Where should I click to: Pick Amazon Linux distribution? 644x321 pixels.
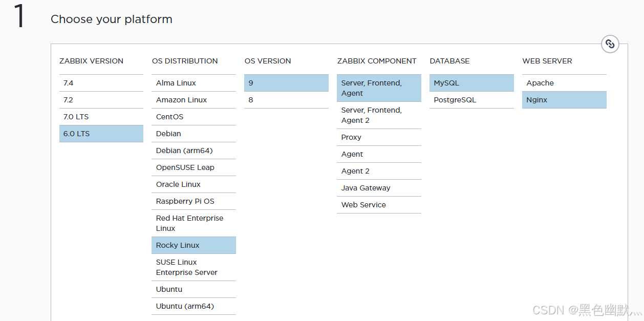pos(194,100)
